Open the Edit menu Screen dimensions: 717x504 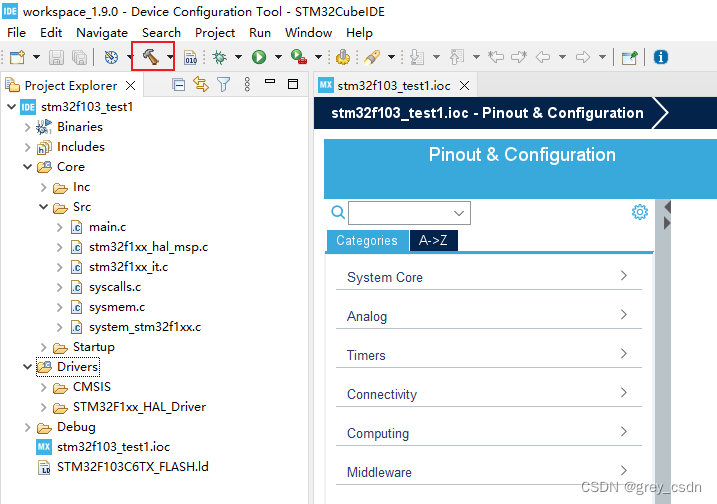[x=51, y=33]
